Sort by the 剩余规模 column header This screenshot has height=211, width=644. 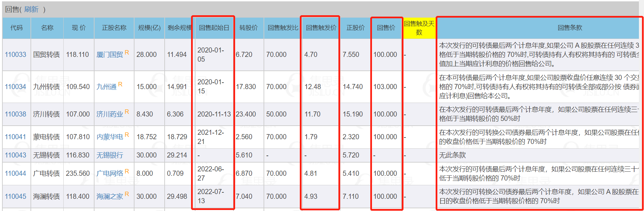[180, 28]
